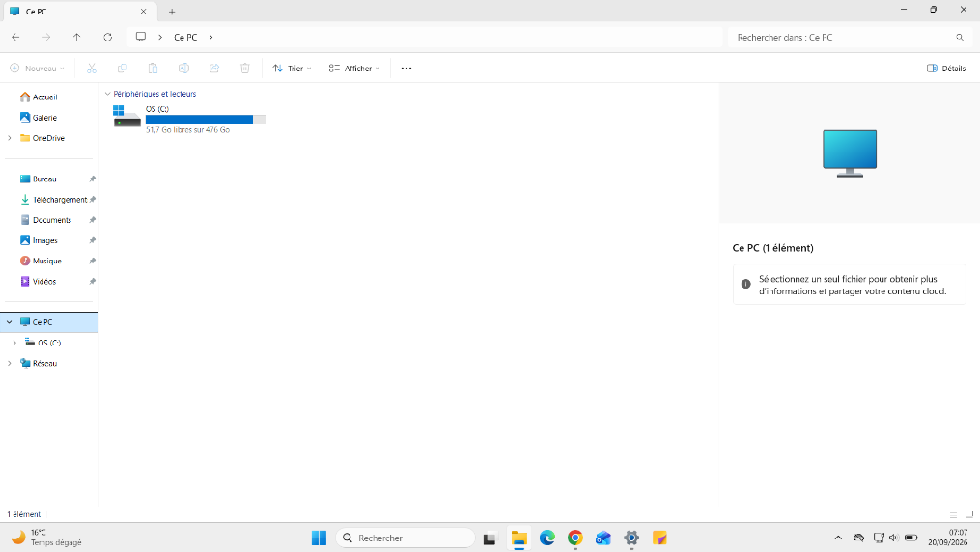Add a new tab with plus button

[x=172, y=12]
